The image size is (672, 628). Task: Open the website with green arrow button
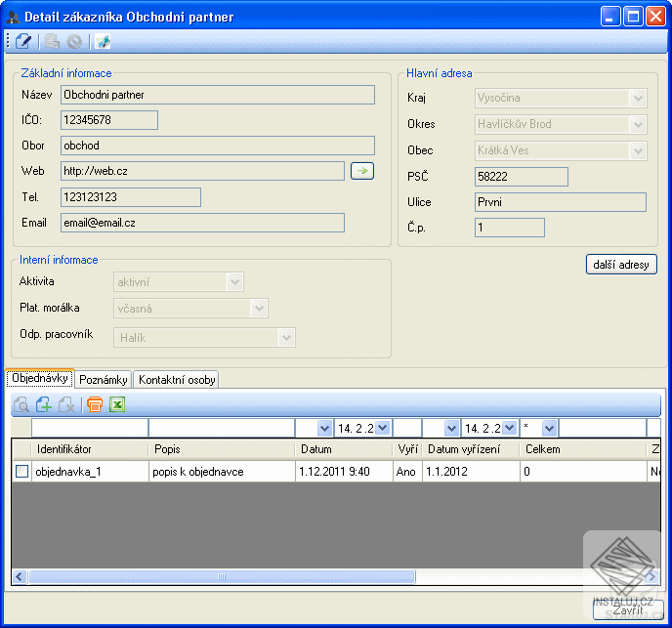pyautogui.click(x=362, y=171)
